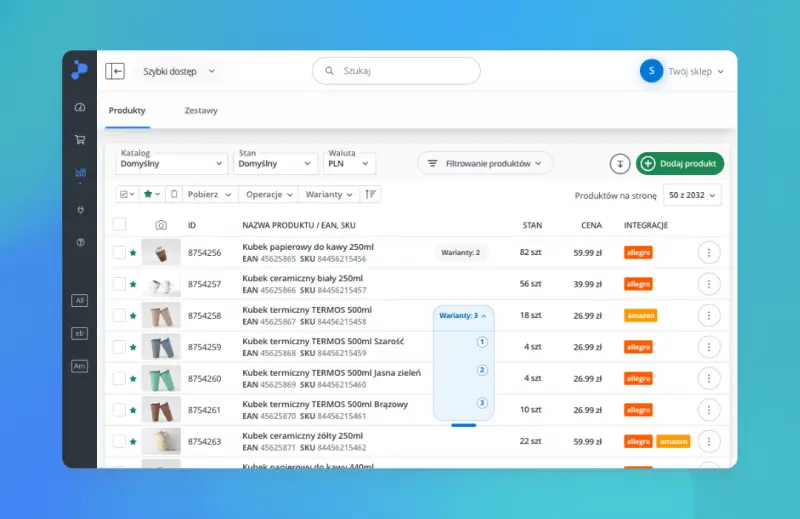This screenshot has width=800, height=519.
Task: Select the Produkty tab
Action: 128,111
